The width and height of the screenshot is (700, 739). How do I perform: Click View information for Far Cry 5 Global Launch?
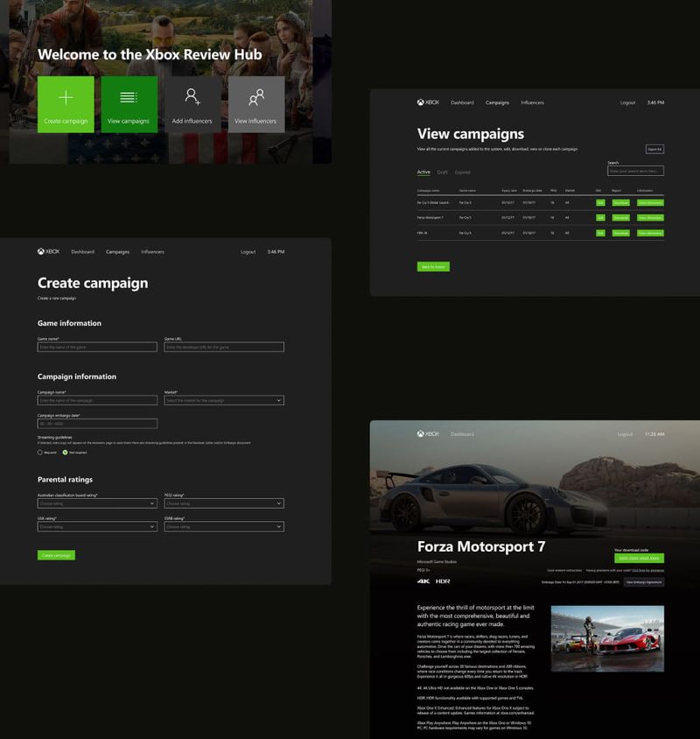(x=650, y=202)
